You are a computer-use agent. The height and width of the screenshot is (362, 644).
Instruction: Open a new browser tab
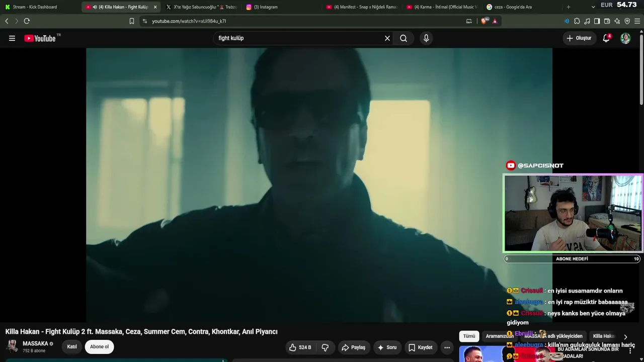tap(569, 7)
